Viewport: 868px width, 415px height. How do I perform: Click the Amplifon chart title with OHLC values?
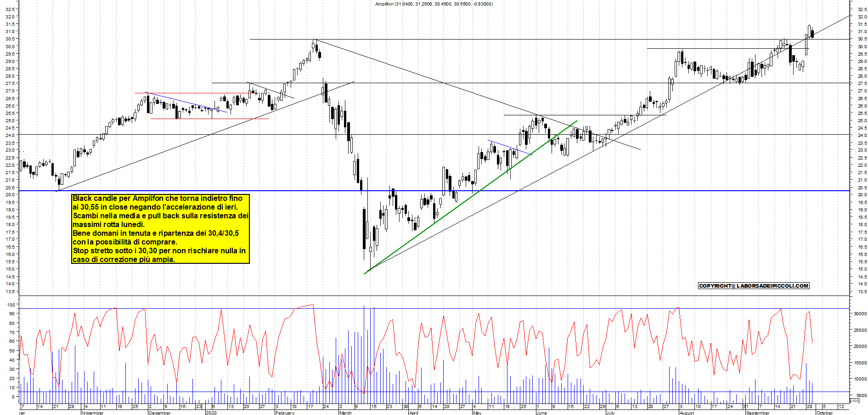click(x=434, y=4)
